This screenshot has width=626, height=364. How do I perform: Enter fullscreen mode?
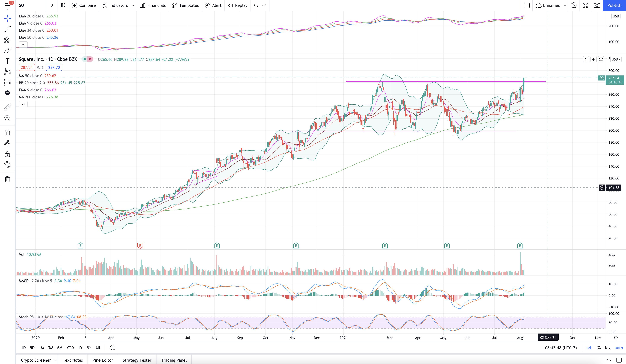point(586,5)
